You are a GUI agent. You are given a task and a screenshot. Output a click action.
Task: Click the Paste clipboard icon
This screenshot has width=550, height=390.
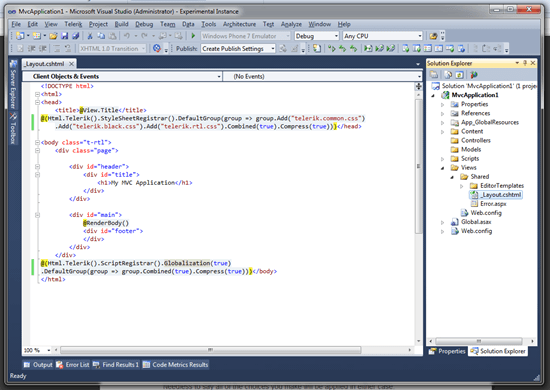[x=112, y=36]
